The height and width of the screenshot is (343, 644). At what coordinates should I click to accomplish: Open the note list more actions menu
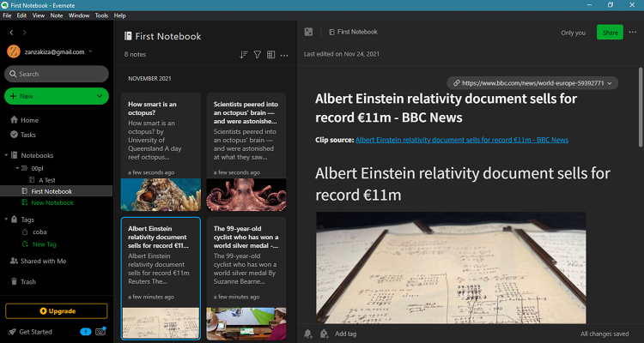(284, 55)
